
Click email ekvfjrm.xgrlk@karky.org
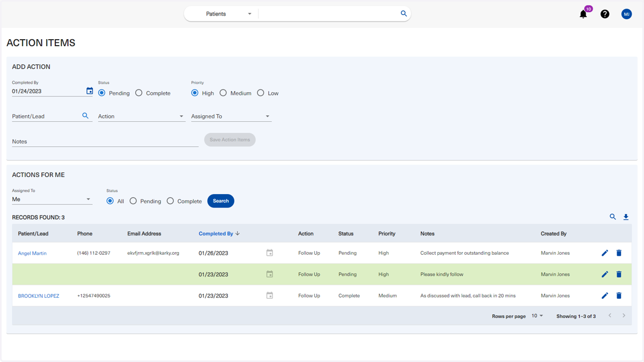pos(153,253)
